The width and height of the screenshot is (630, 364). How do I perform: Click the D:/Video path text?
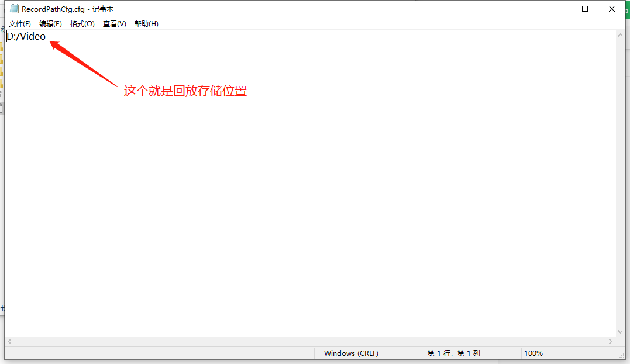[26, 37]
